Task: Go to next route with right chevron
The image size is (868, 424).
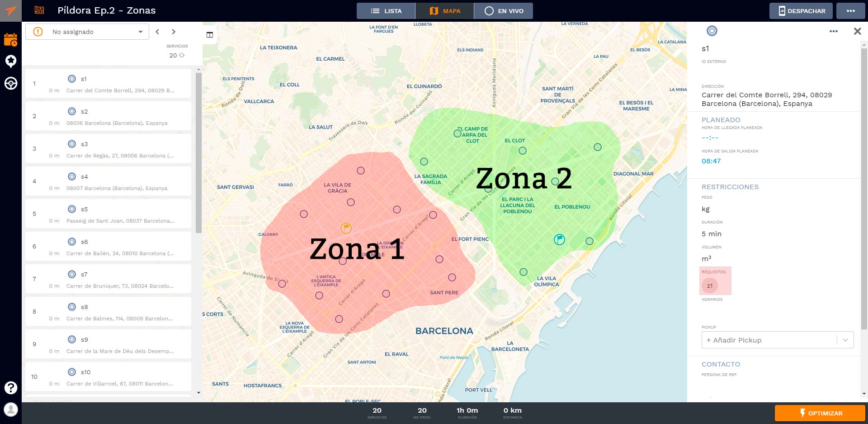Action: [x=174, y=32]
